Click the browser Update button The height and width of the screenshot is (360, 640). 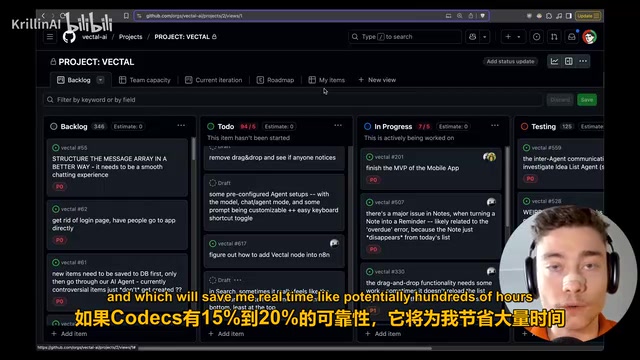[588, 16]
